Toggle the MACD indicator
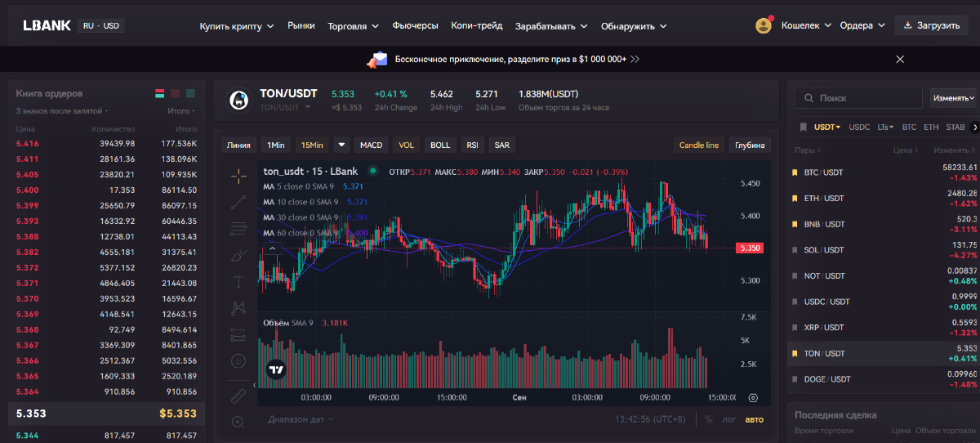Image resolution: width=980 pixels, height=443 pixels. (371, 145)
